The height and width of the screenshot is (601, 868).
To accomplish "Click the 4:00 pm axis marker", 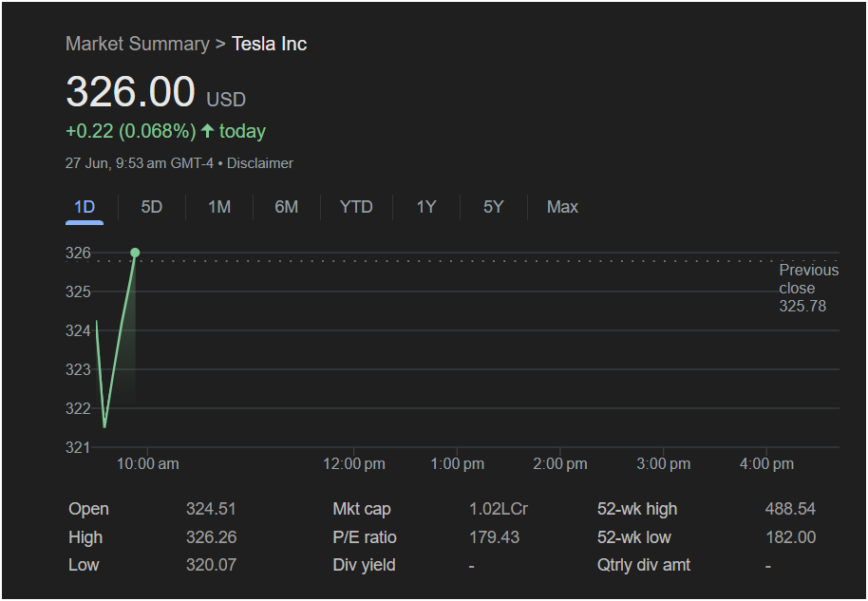I will (766, 463).
